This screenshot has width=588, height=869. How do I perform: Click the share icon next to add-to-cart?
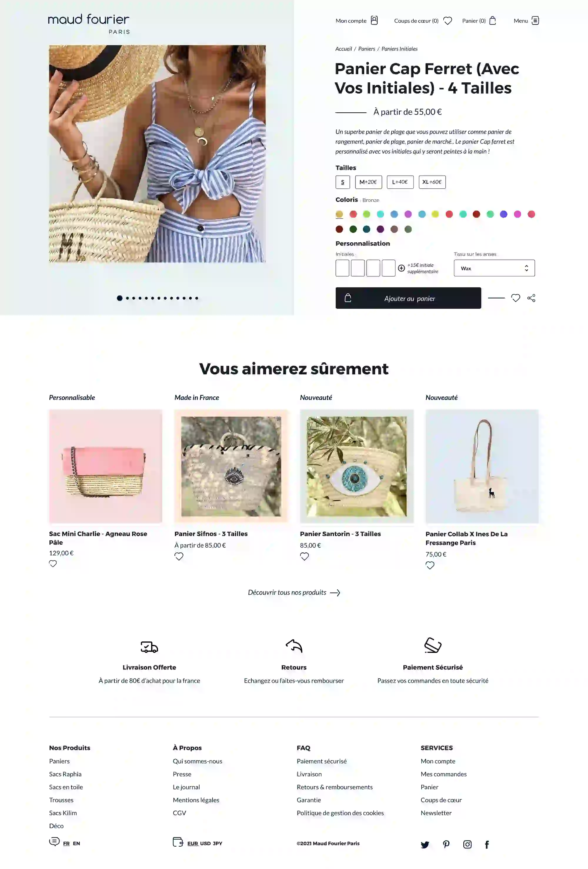pyautogui.click(x=531, y=298)
